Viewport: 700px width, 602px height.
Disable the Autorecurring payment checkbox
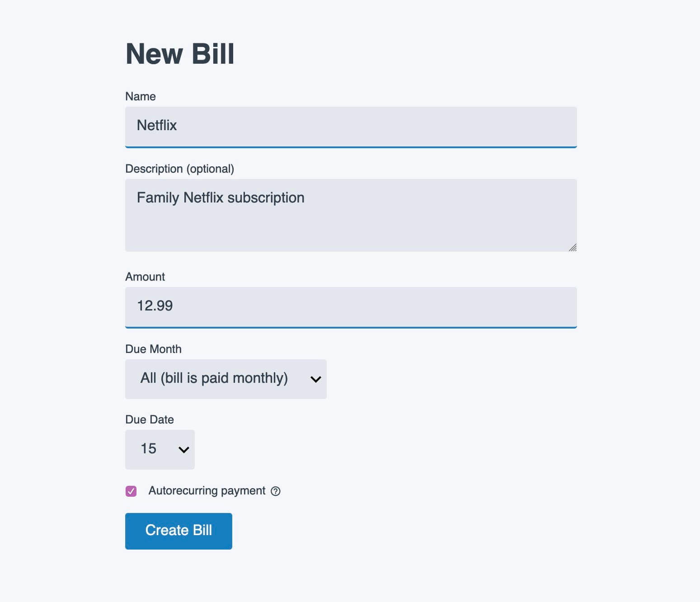[x=131, y=491]
